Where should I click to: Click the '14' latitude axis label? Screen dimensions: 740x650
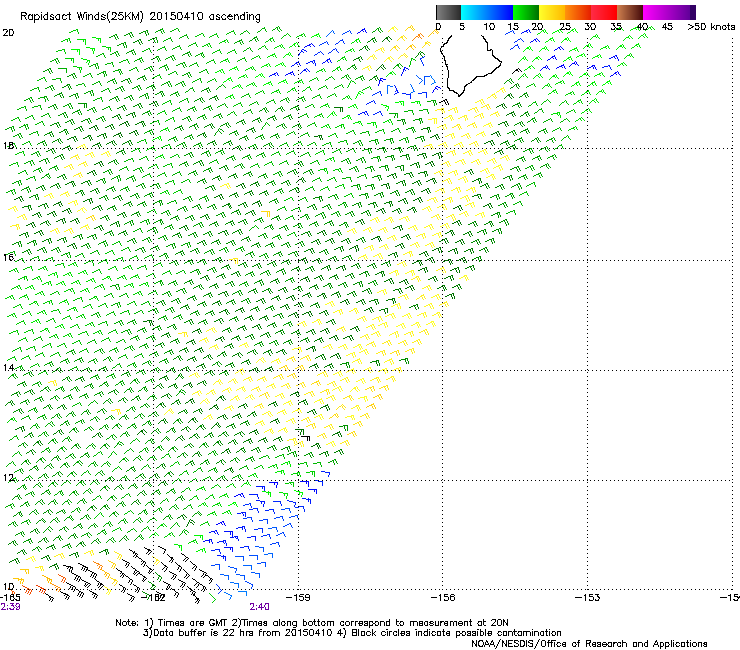[x=8, y=368]
